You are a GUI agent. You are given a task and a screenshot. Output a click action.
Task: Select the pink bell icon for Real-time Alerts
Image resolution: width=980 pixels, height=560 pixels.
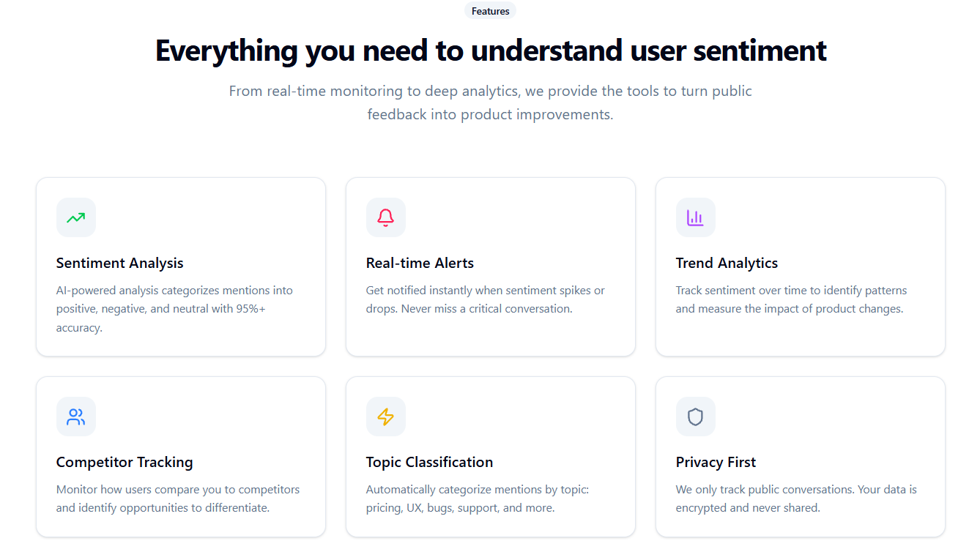pos(386,217)
